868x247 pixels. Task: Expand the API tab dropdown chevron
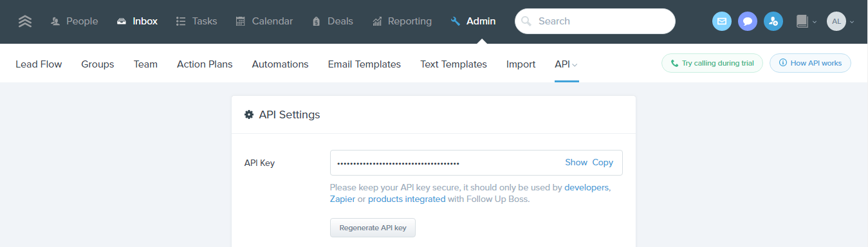tap(575, 65)
